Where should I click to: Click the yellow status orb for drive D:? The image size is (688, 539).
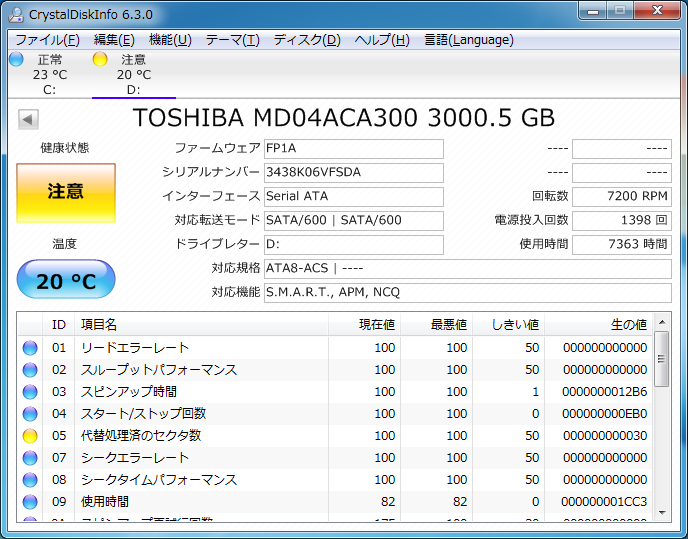click(x=100, y=59)
